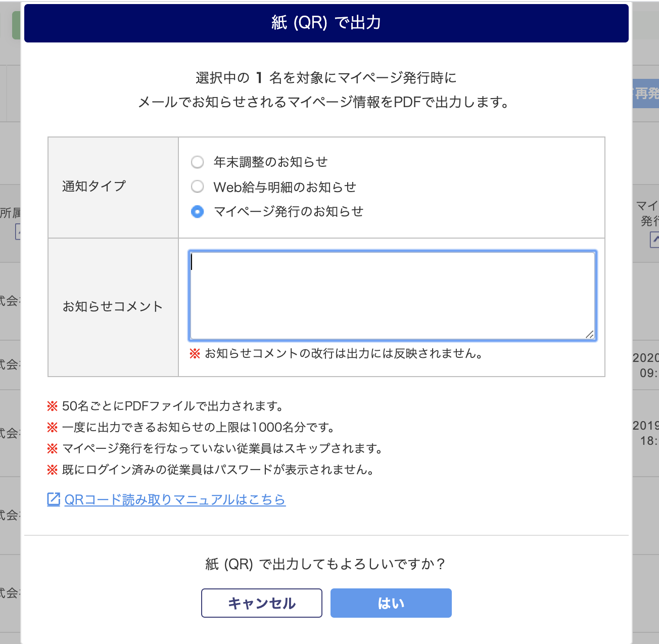Screen dimensions: 659x644
Task: Select the 年末調整のお知らせ radio button
Action: pyautogui.click(x=197, y=162)
